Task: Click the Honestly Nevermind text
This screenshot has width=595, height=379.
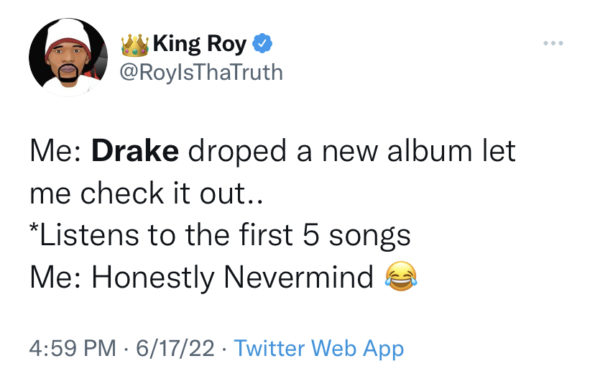Action: pos(233,278)
